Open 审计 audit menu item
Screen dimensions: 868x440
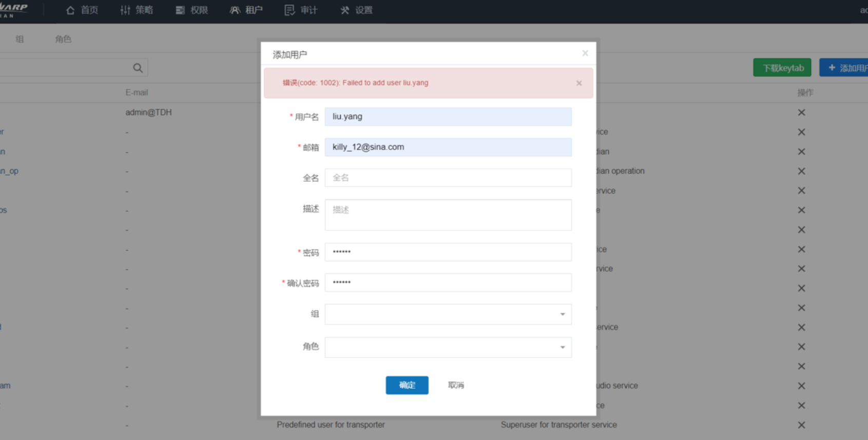301,10
